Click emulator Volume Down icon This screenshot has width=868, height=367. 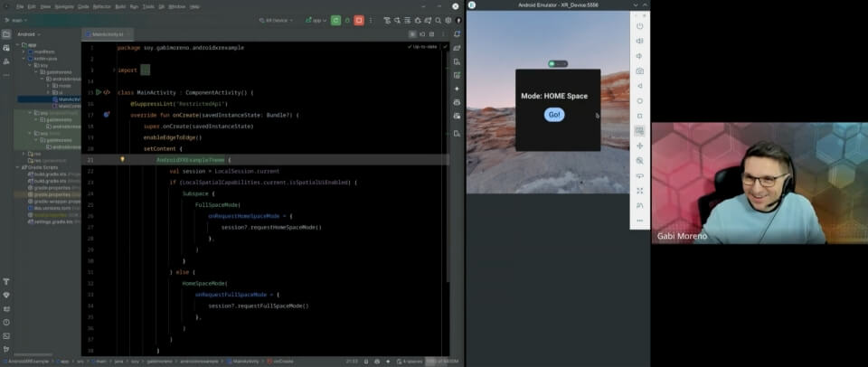coord(639,56)
